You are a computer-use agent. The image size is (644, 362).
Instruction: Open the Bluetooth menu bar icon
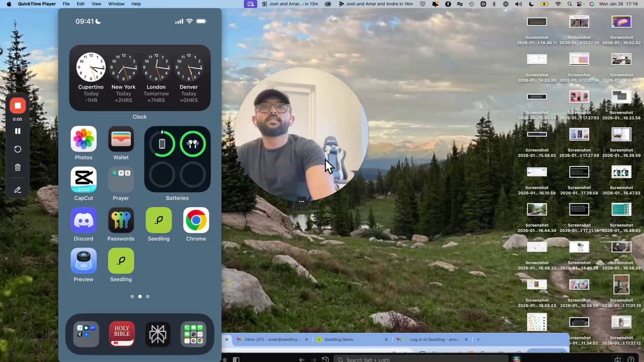click(x=494, y=4)
